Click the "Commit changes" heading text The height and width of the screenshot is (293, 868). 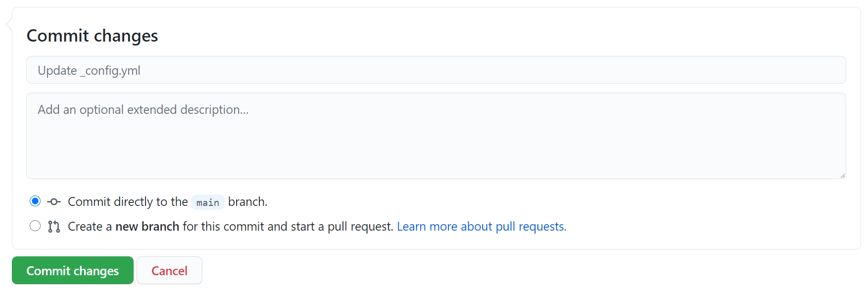[92, 36]
